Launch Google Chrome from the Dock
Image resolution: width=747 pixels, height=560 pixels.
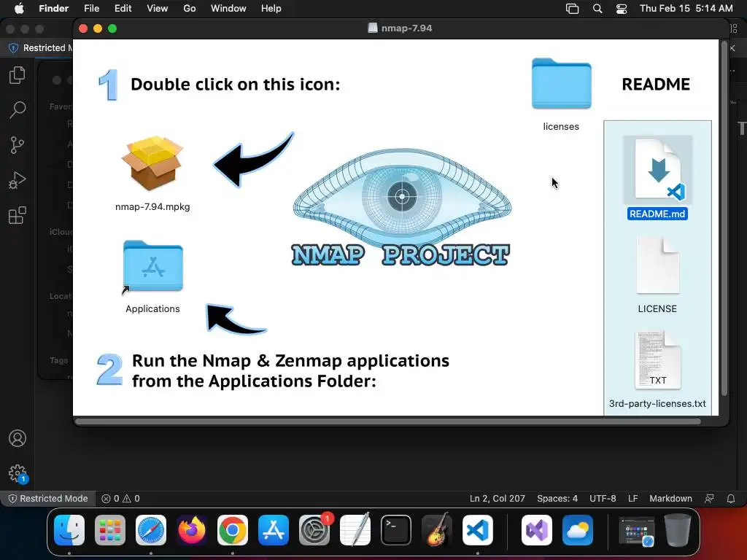click(x=233, y=529)
